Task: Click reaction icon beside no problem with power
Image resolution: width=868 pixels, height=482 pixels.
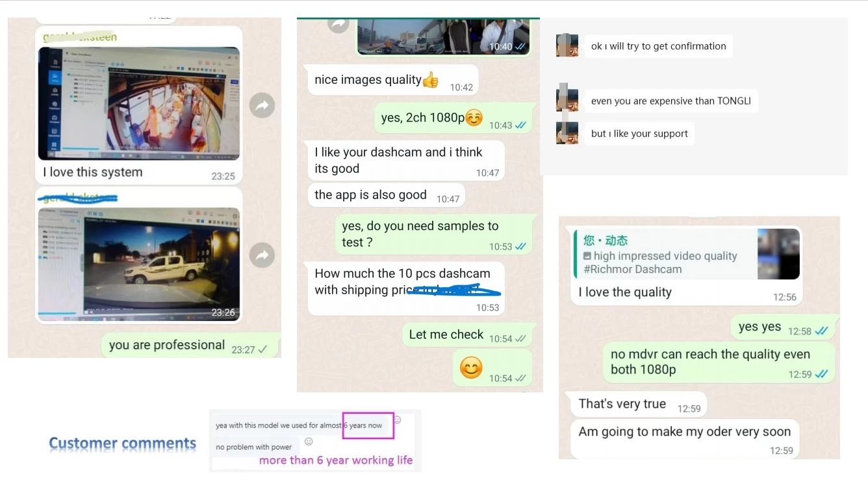Action: (x=309, y=441)
